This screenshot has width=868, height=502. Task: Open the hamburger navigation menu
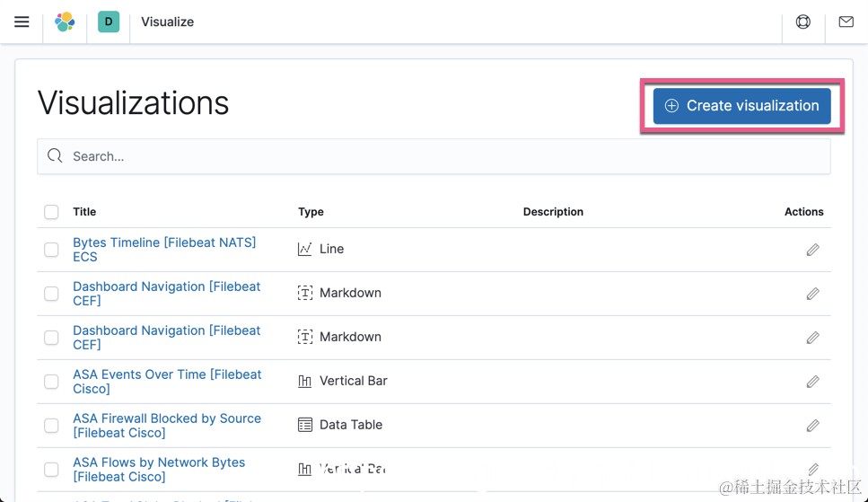coord(22,22)
